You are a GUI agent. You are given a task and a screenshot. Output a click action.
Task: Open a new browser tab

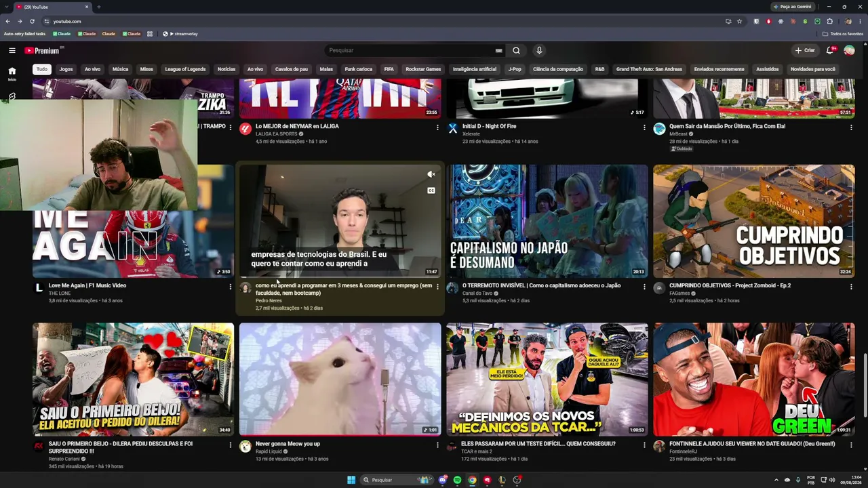click(x=99, y=7)
